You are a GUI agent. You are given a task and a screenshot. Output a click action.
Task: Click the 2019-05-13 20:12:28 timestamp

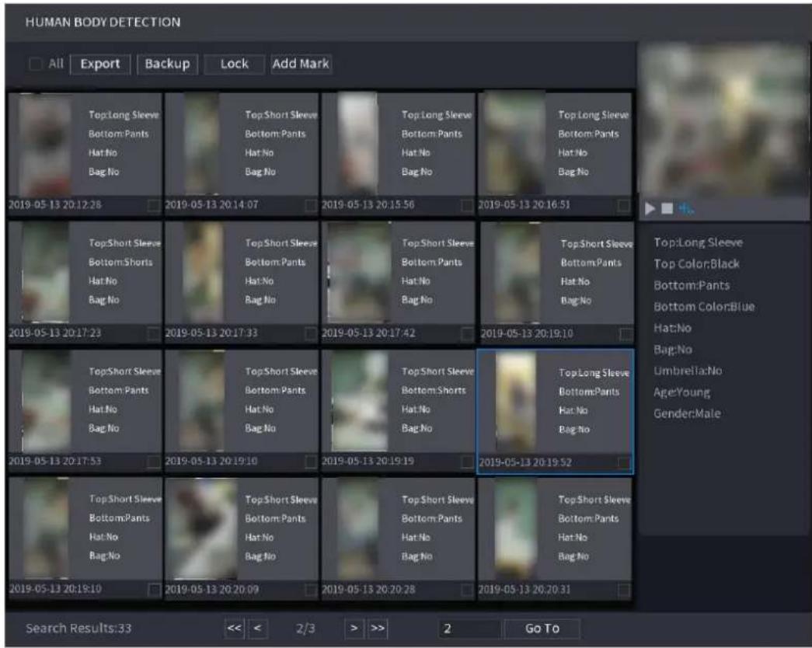tap(55, 204)
